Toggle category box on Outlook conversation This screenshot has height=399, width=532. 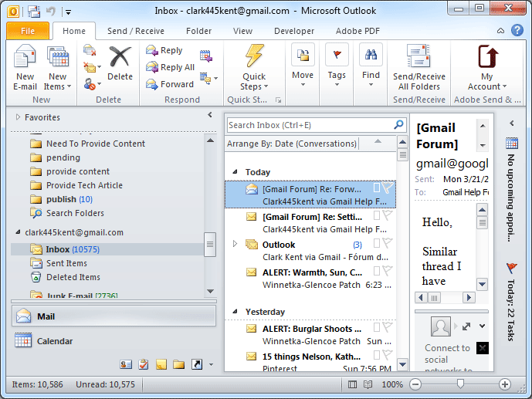pyautogui.click(x=377, y=243)
